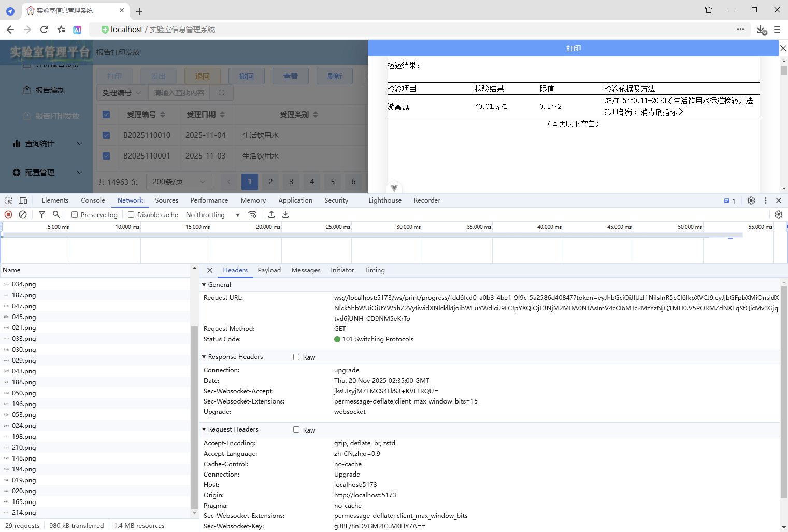Open a new browser tab with plus

click(139, 11)
